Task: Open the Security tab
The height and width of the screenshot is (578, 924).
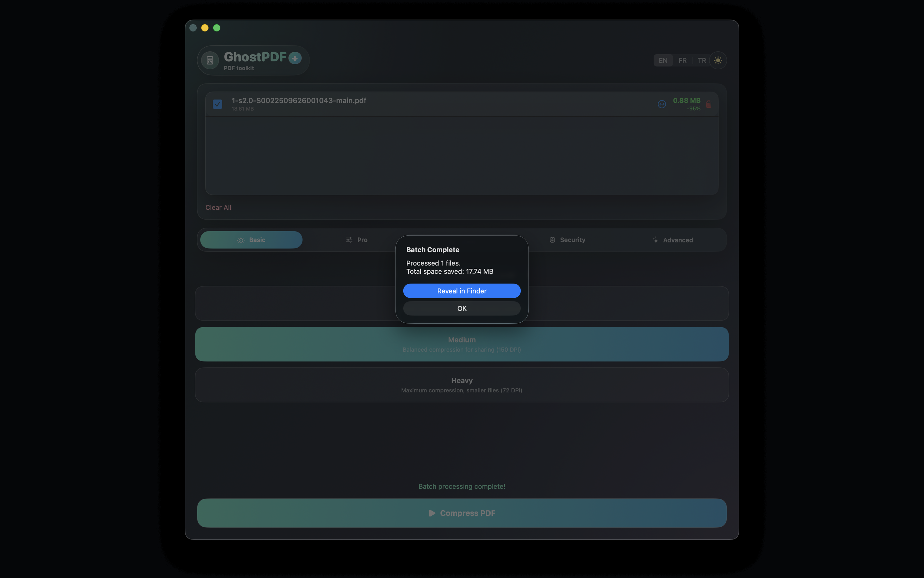Action: click(567, 240)
